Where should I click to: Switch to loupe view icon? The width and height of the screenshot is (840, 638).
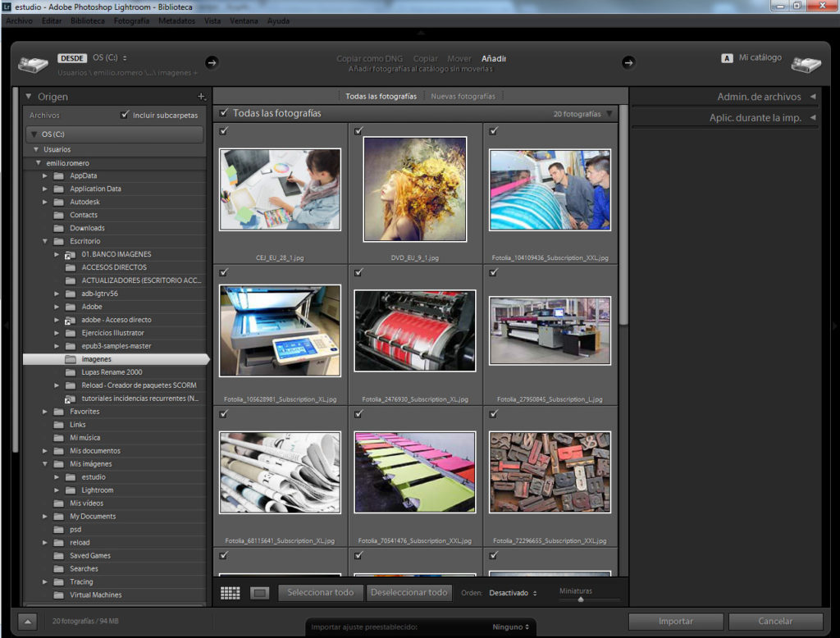[259, 593]
